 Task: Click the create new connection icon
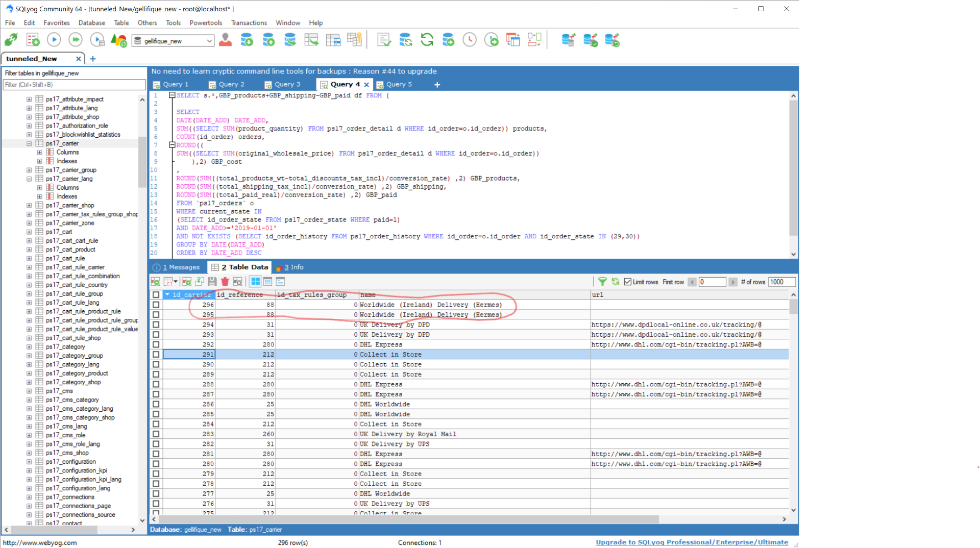click(11, 40)
